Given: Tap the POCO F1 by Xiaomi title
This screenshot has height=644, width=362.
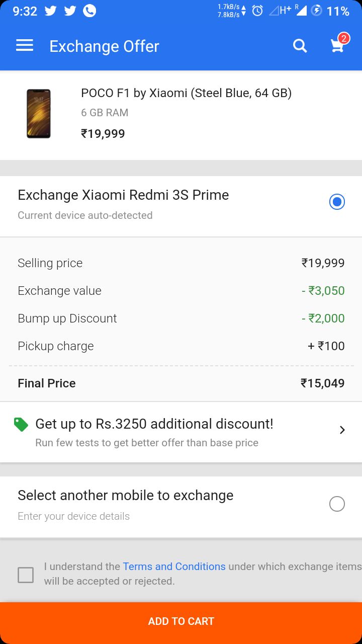Looking at the screenshot, I should (186, 93).
